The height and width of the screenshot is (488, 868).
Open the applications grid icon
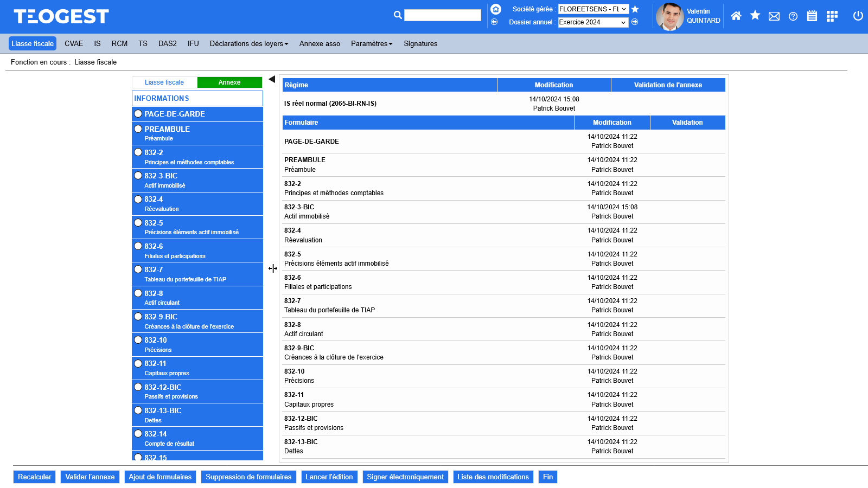coord(832,16)
